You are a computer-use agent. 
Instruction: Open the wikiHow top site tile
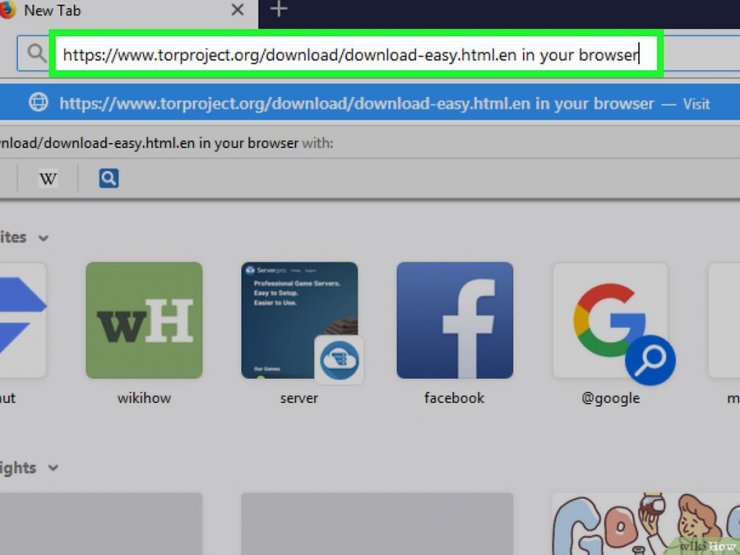[x=144, y=320]
